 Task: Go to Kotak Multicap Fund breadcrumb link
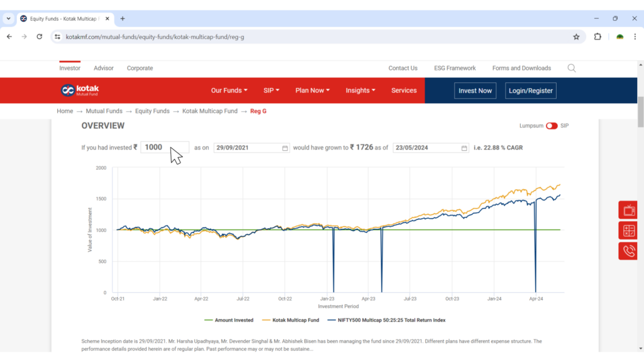pyautogui.click(x=210, y=111)
